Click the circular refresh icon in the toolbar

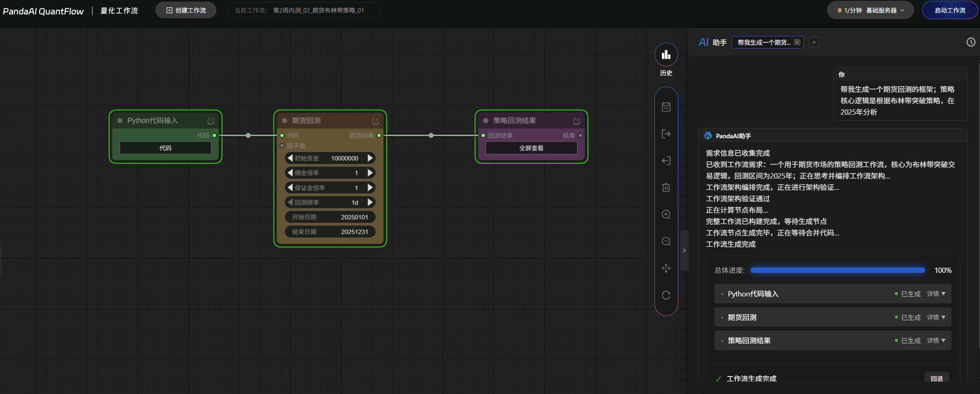pyautogui.click(x=666, y=295)
